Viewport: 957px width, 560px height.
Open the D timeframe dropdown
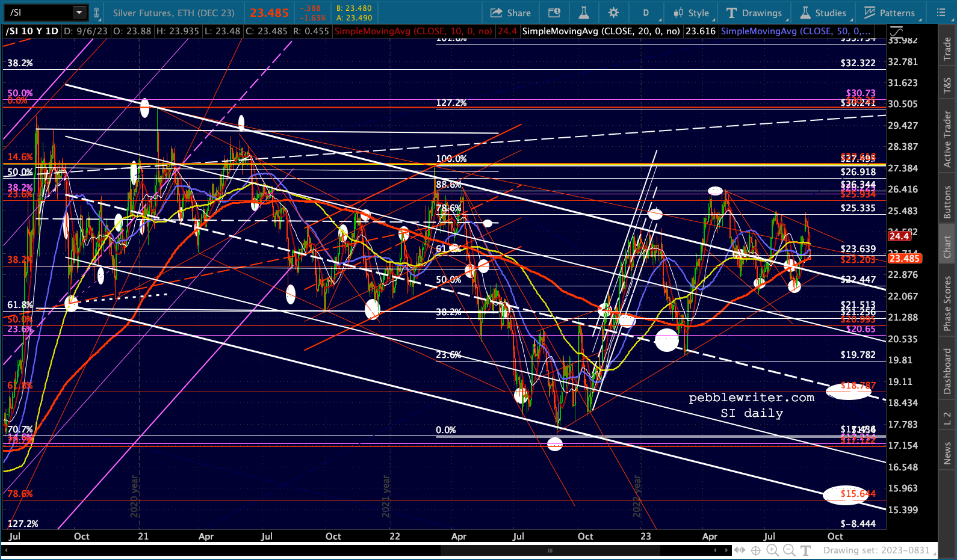point(646,13)
